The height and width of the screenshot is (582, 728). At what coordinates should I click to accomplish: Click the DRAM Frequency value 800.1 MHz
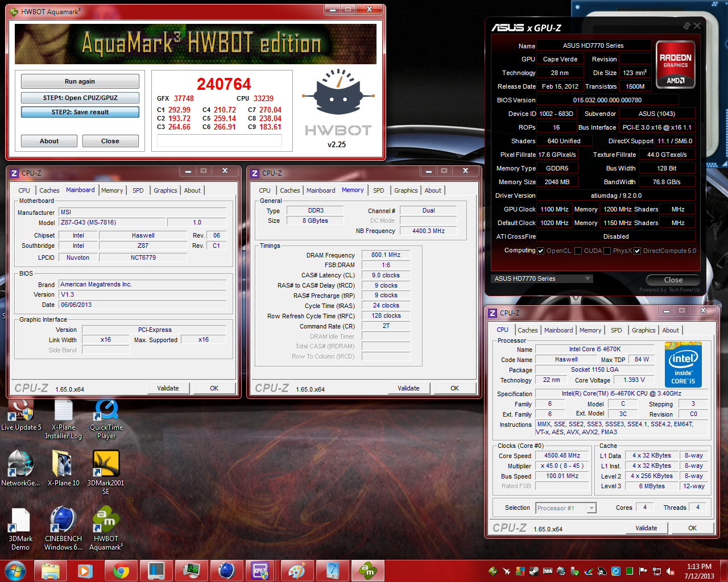pos(386,255)
